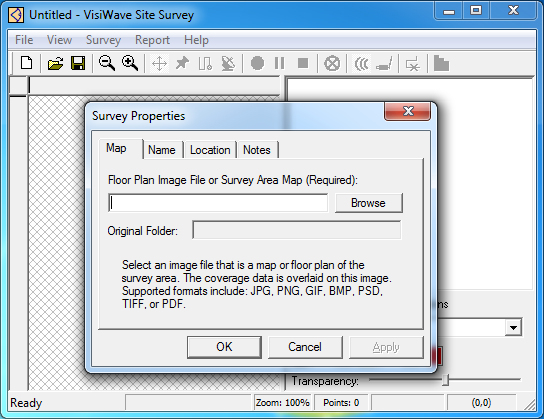The height and width of the screenshot is (419, 544).
Task: Click the satellite dish access point icon
Action: click(228, 63)
